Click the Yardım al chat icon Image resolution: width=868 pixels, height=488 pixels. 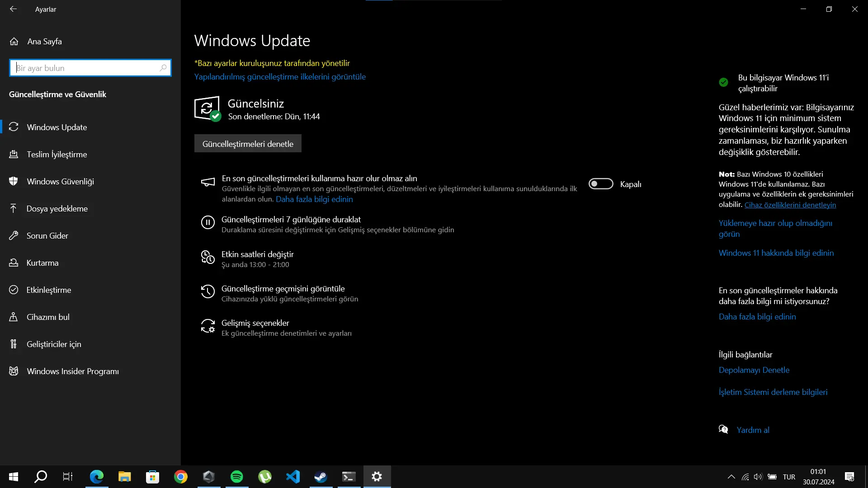[723, 429]
